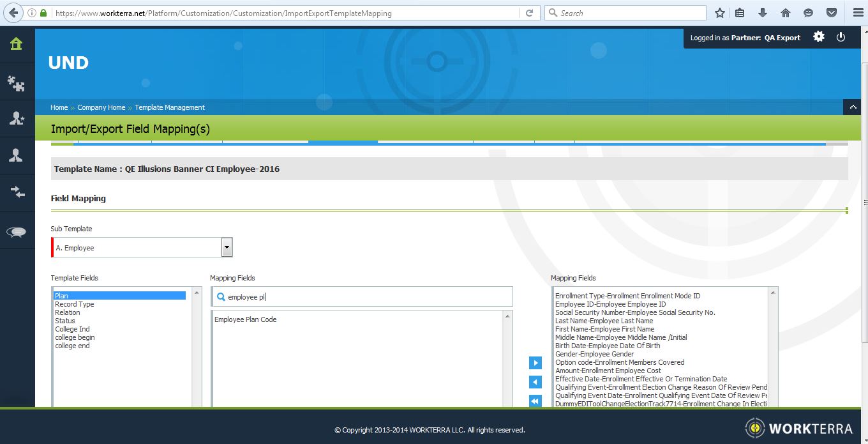The image size is (868, 444).
Task: Click the move left arrow button
Action: [x=535, y=382]
